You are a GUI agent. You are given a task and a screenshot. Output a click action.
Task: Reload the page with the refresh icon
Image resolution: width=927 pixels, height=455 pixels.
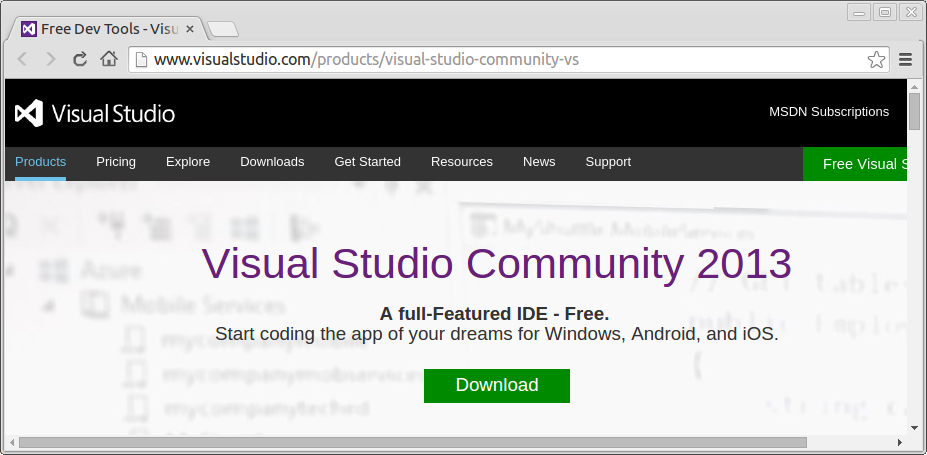[80, 59]
